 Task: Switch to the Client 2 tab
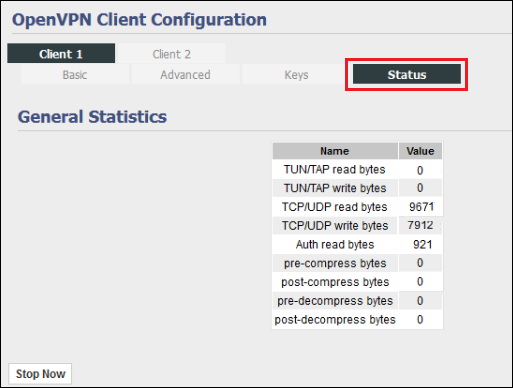click(172, 53)
